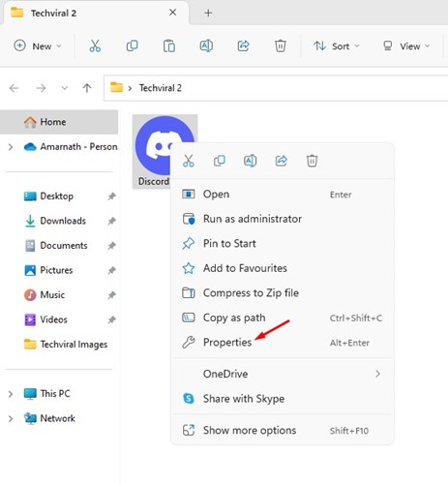Go to Downloads in the sidebar

pos(63,221)
